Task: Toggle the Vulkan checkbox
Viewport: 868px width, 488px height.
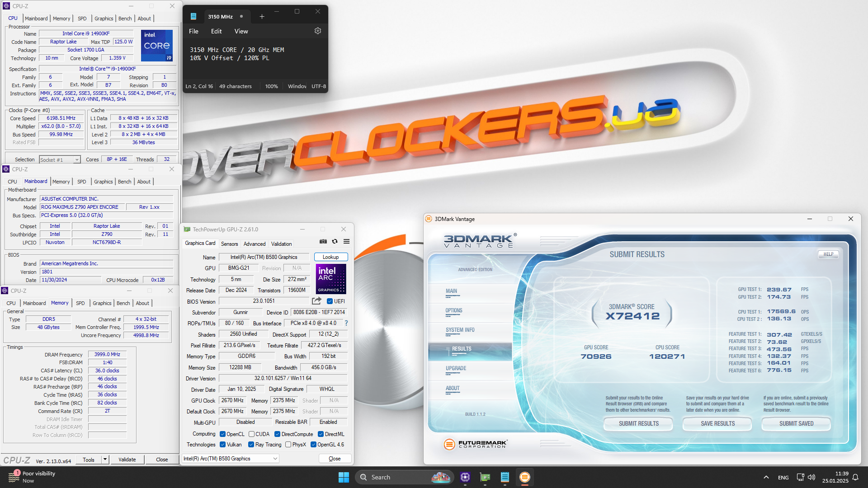Action: (x=222, y=445)
